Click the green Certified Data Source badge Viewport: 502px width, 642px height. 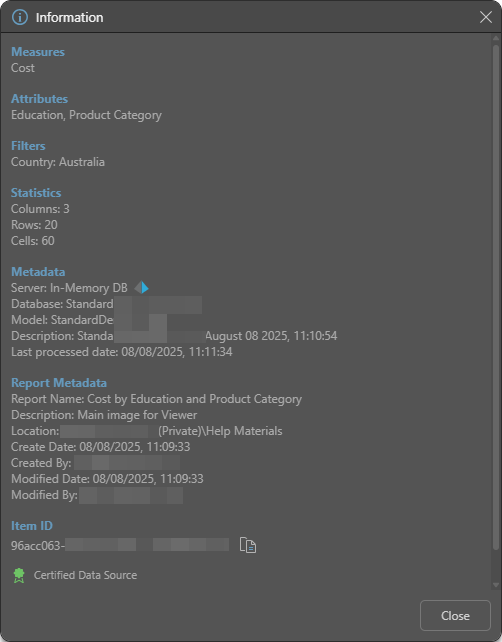[19, 575]
